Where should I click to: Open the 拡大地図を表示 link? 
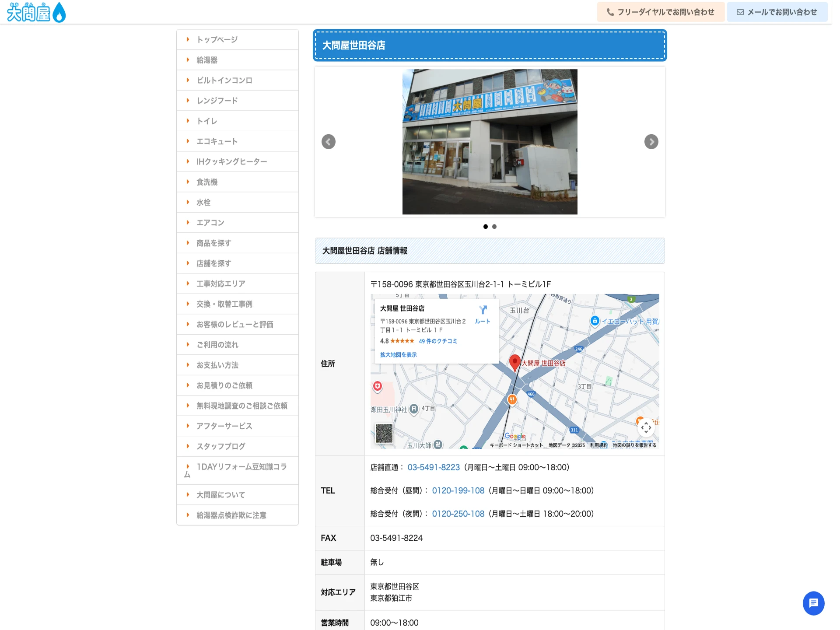(x=398, y=354)
